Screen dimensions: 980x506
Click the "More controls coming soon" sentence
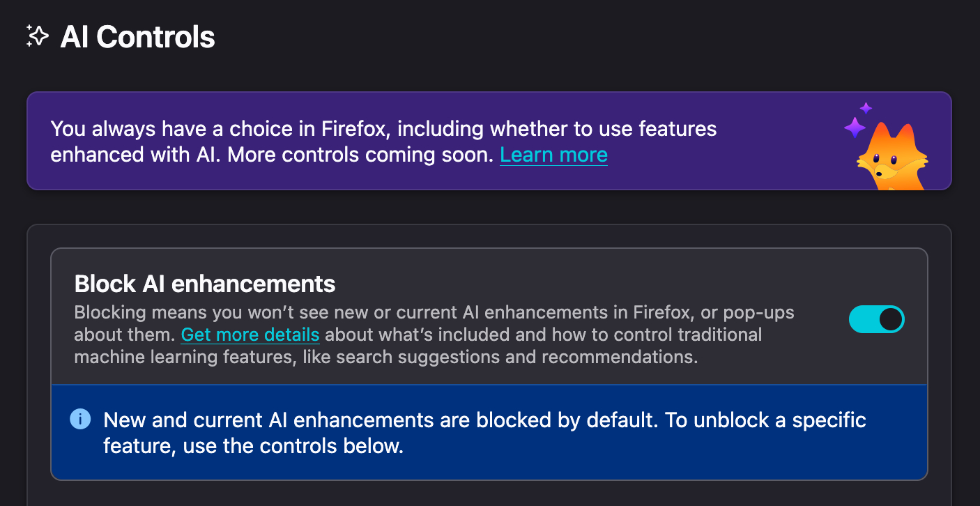[360, 155]
